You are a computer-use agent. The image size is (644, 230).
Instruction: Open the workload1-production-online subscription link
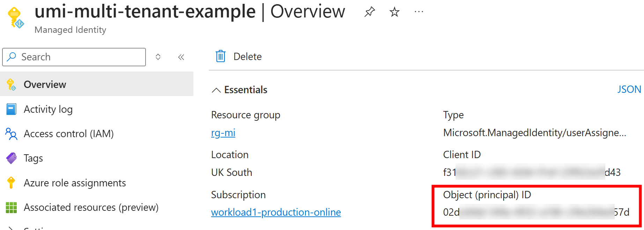point(276,212)
